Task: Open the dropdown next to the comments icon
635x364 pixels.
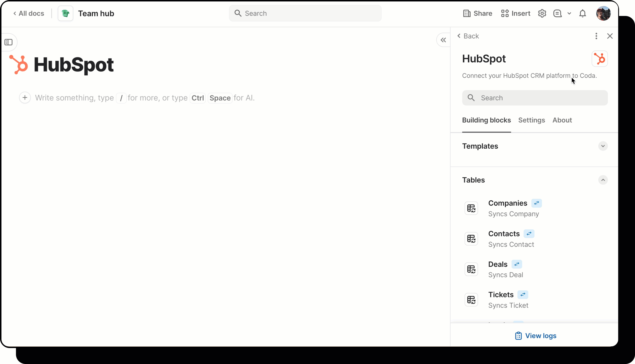Action: [x=569, y=13]
